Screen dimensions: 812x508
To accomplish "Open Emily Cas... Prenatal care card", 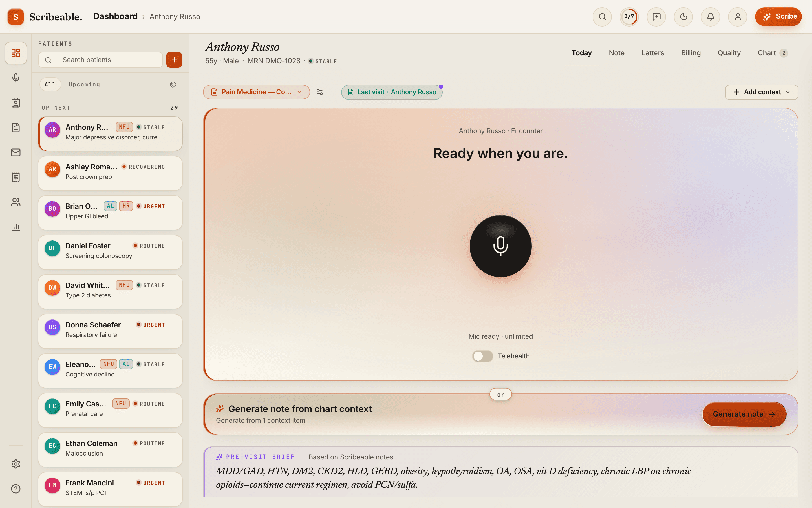I will coord(110,410).
